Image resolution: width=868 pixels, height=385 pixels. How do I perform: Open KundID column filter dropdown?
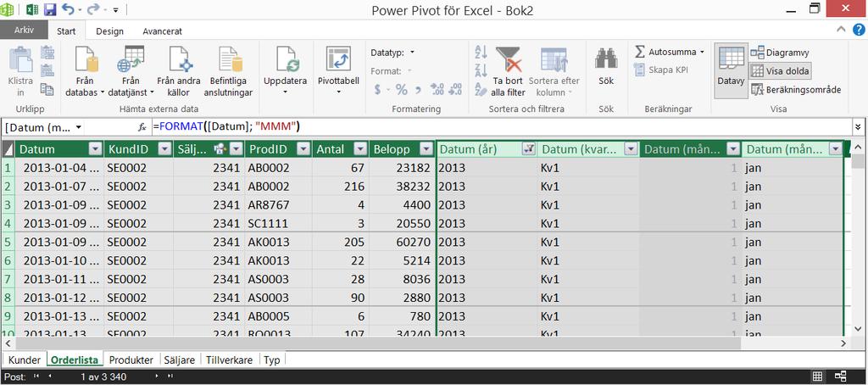pyautogui.click(x=164, y=149)
